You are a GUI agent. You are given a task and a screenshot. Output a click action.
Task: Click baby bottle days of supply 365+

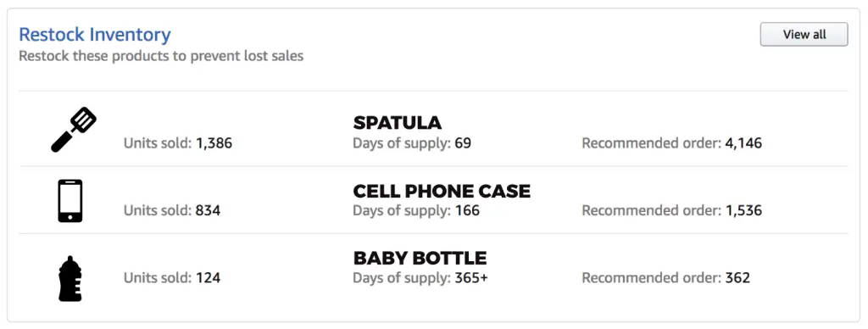pos(471,277)
